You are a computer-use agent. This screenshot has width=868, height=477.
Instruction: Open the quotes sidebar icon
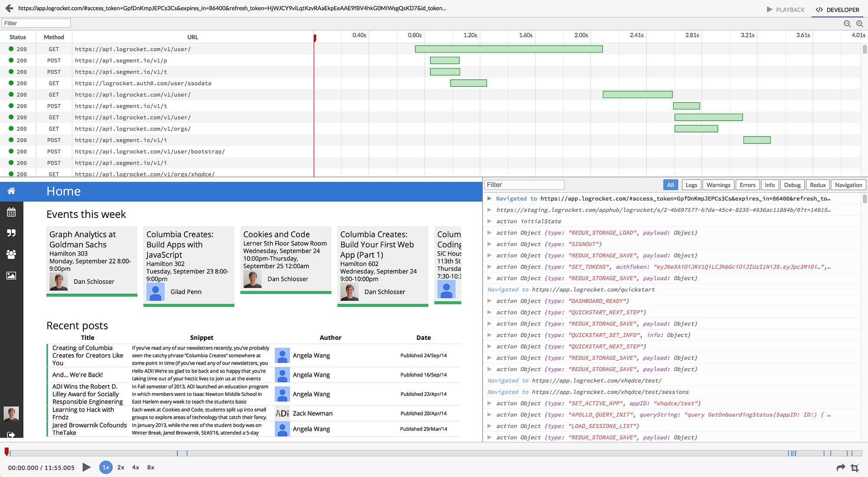coord(11,233)
